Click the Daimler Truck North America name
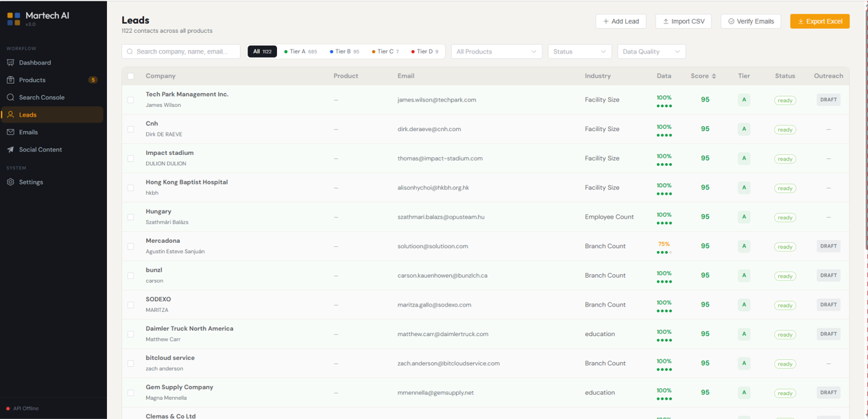 pyautogui.click(x=189, y=328)
